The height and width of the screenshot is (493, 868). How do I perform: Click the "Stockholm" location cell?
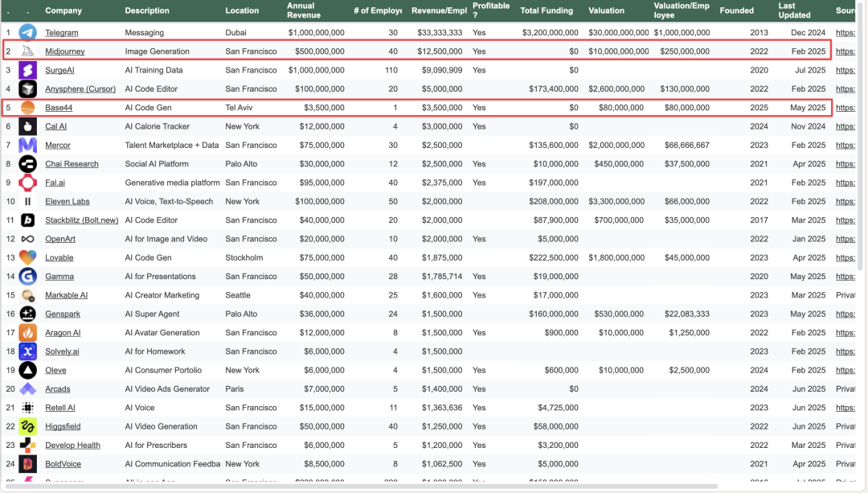click(x=244, y=257)
